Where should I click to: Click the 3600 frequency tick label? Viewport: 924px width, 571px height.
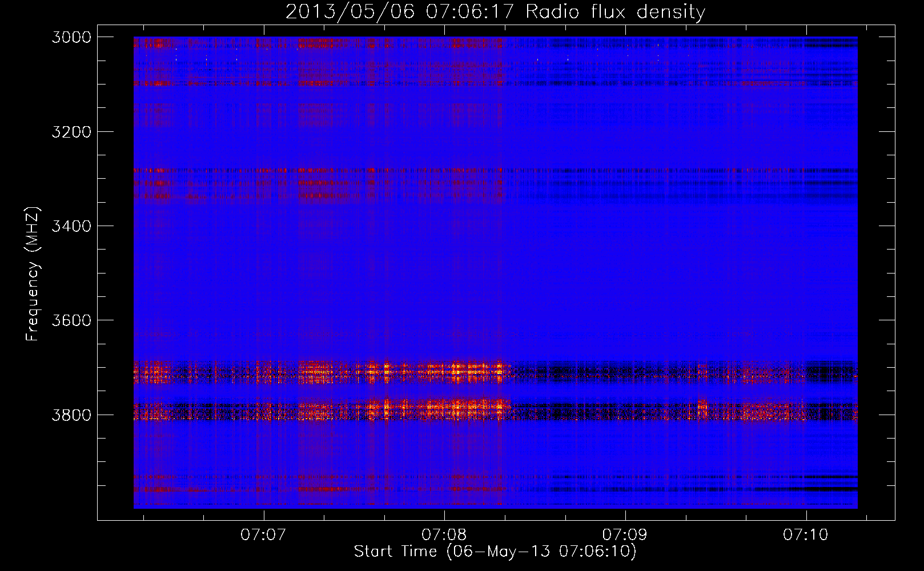click(71, 320)
